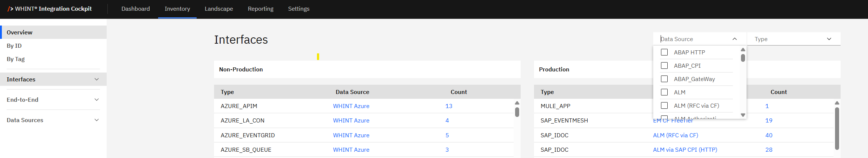Expand the End-to-End sidebar section
Viewport: 868px width, 158px height.
[96, 100]
